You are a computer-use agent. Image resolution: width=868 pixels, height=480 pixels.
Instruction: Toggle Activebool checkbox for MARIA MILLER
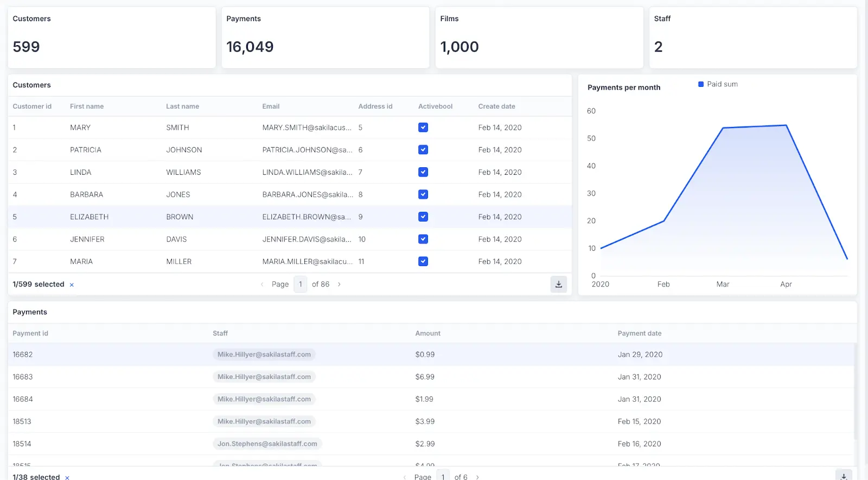[x=423, y=261]
